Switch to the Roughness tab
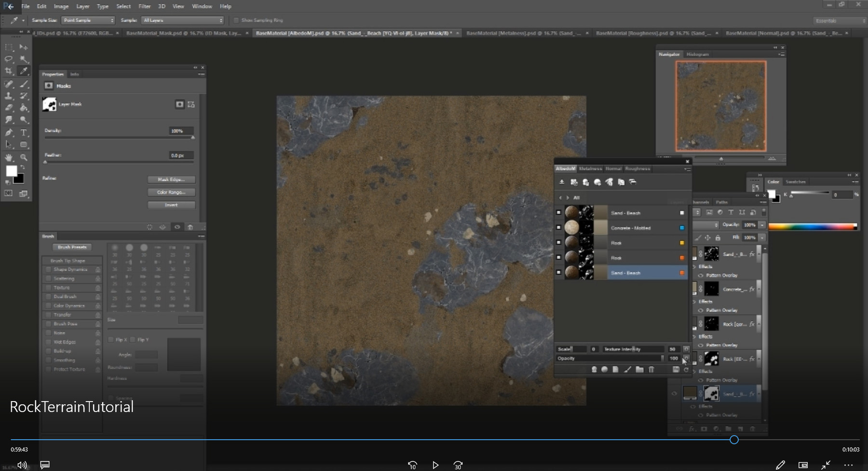The image size is (868, 471). coord(637,169)
